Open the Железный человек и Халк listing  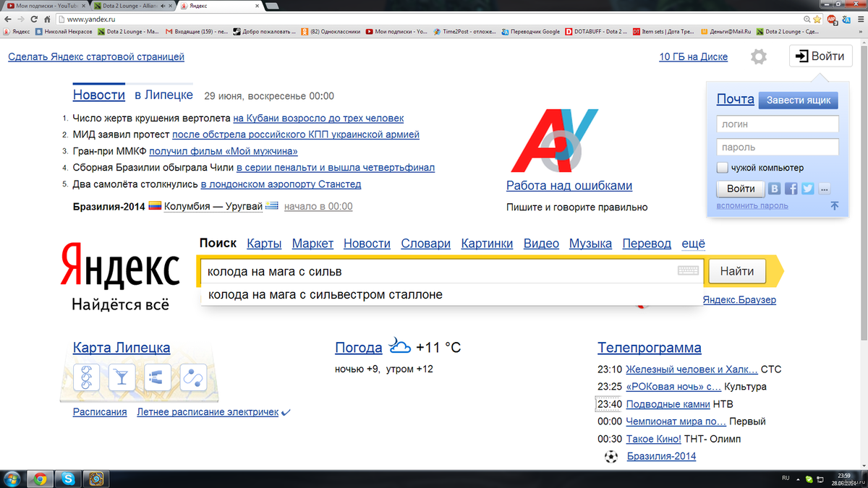tap(692, 369)
